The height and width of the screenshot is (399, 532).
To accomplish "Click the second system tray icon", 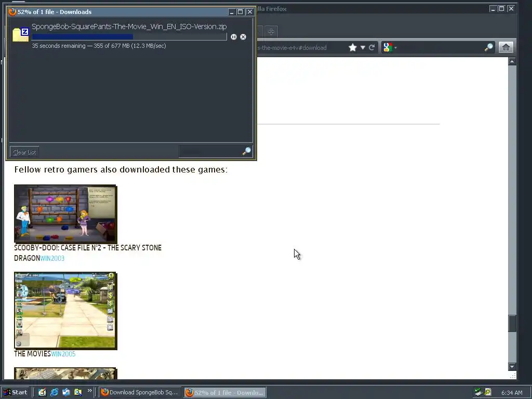I will (x=487, y=392).
